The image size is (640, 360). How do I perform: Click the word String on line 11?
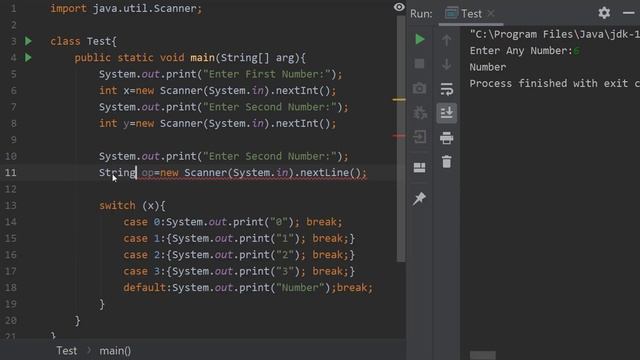pos(117,173)
